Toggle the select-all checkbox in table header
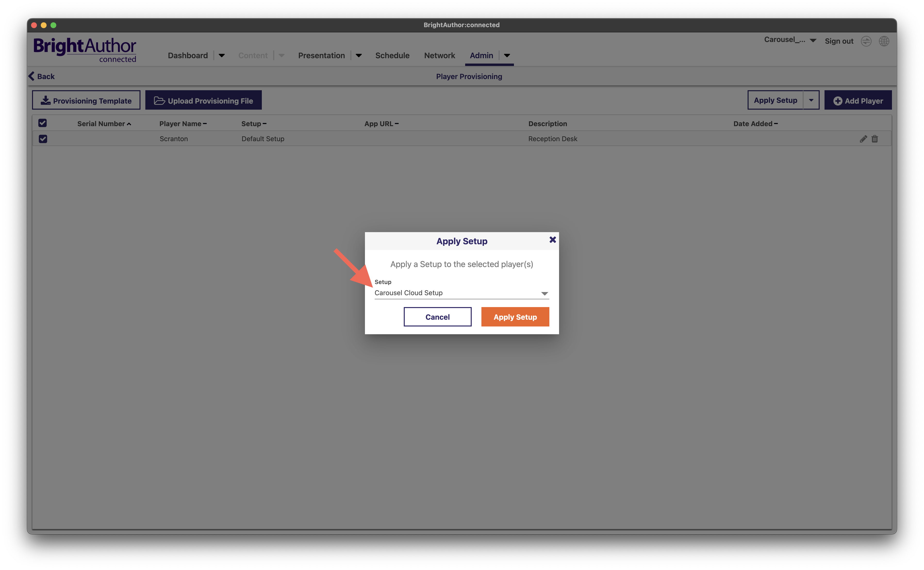 [x=43, y=123]
